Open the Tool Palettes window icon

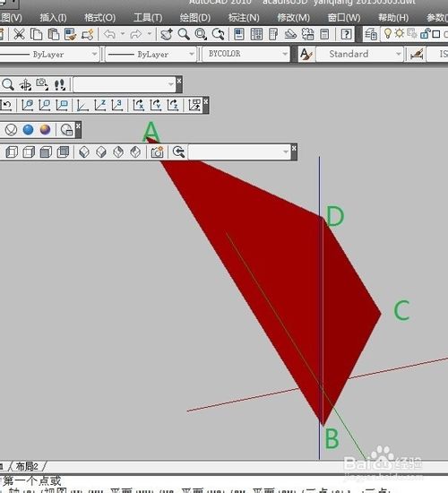[273, 34]
